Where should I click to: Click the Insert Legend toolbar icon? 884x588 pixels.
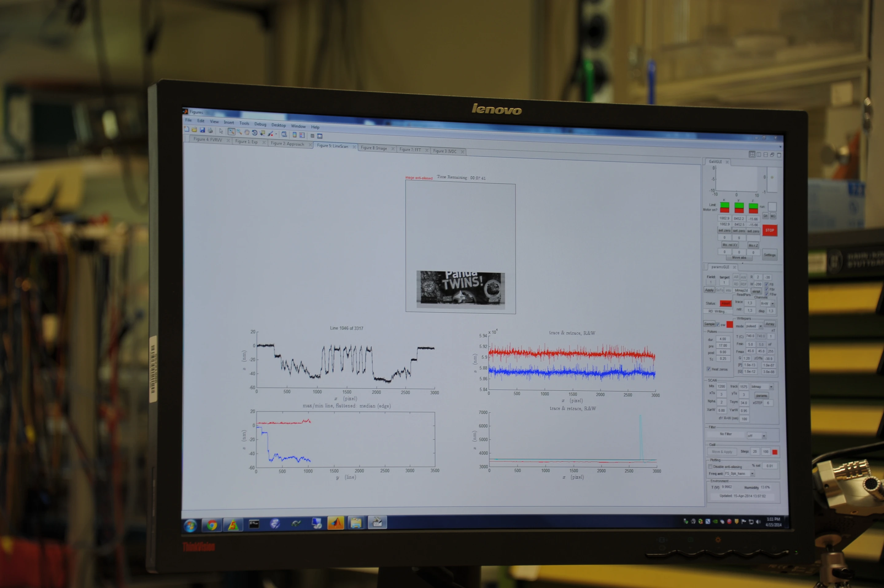302,135
